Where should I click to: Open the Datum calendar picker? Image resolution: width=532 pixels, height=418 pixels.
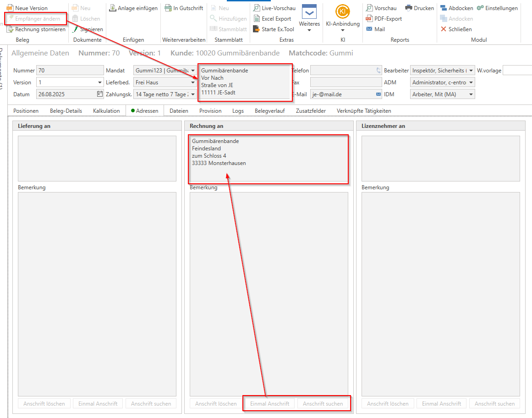click(100, 94)
